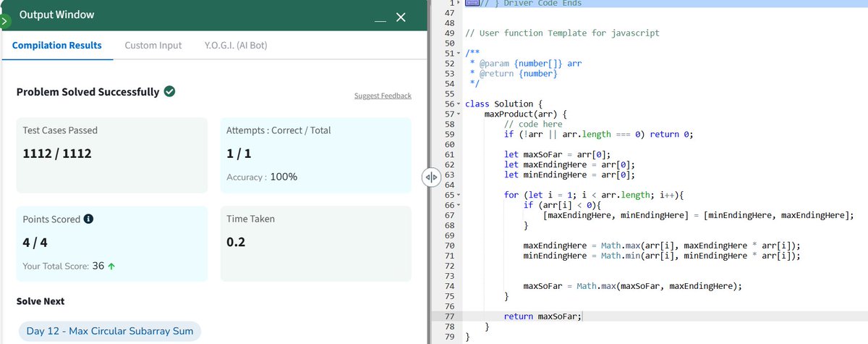Collapse the for loop at line 65
The height and width of the screenshot is (344, 868).
459,195
